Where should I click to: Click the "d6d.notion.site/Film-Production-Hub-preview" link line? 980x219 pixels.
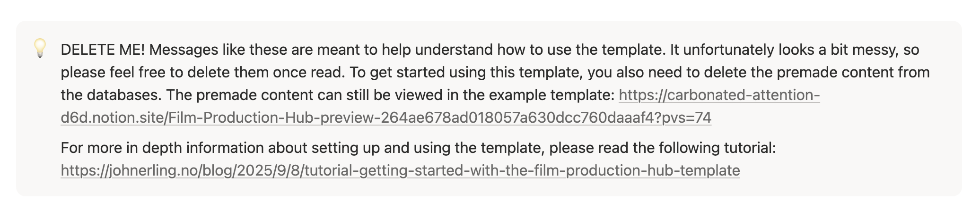(386, 118)
